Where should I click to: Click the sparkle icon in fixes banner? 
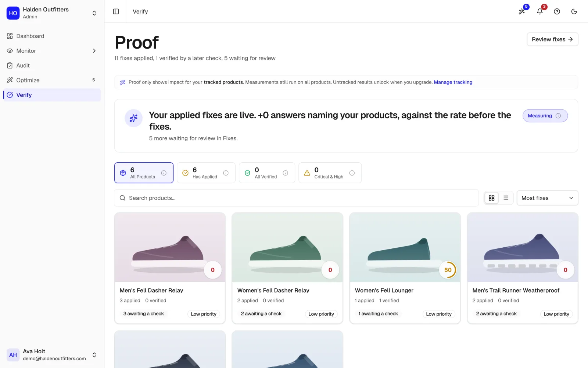click(x=133, y=118)
